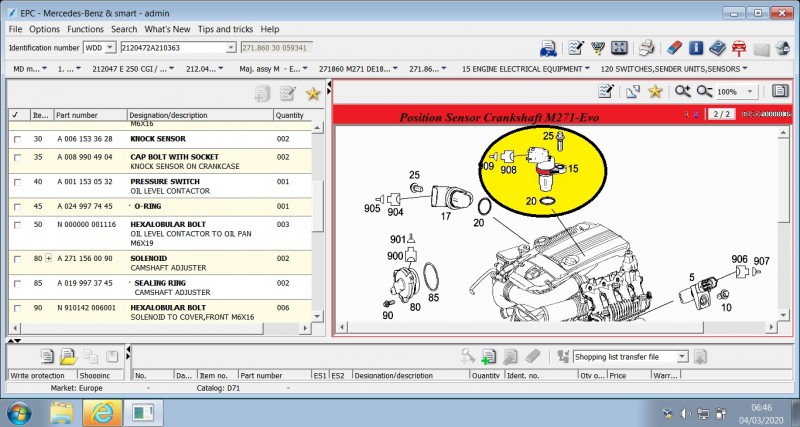
Task: Zoom in on the parts diagram
Action: tap(682, 91)
